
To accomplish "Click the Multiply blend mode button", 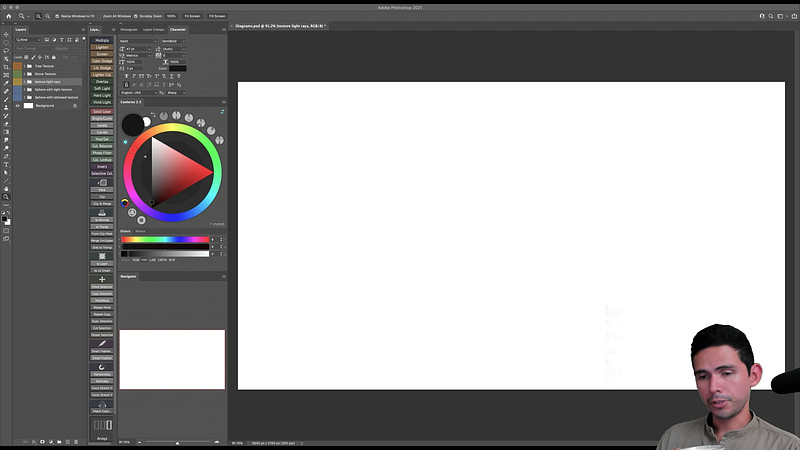I will [102, 40].
